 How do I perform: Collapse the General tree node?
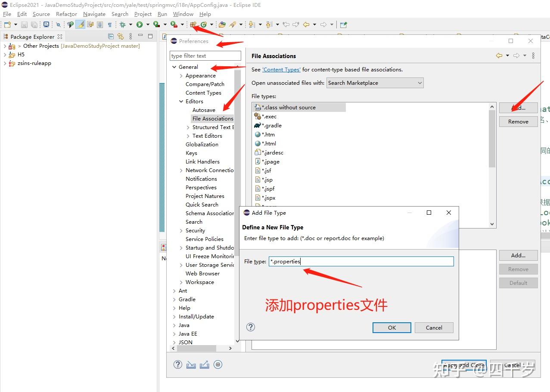174,67
